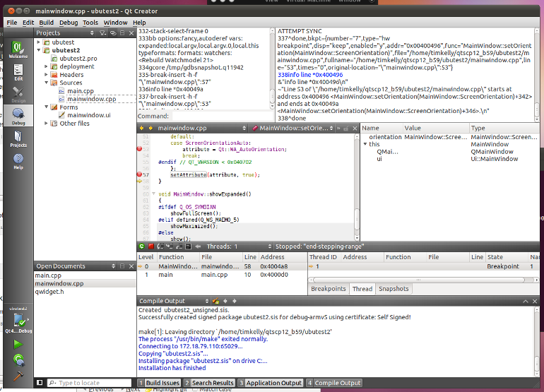
Task: Show the Application Output pane
Action: pos(271,383)
